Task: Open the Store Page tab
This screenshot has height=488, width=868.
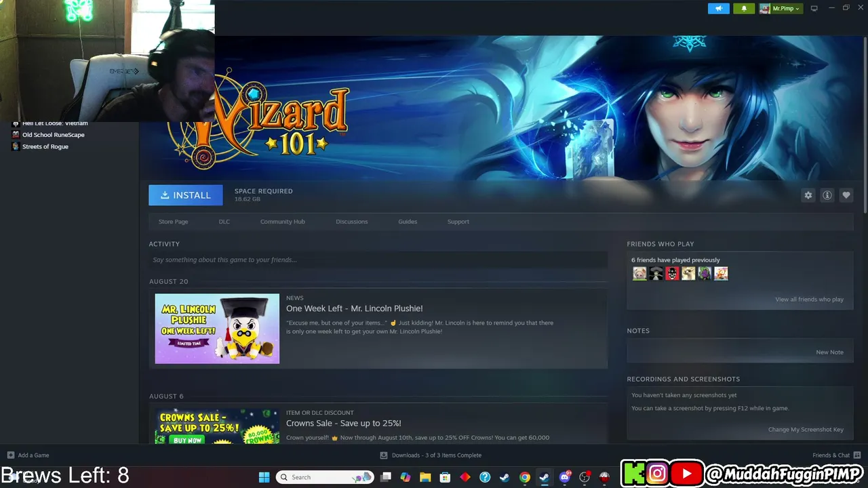Action: tap(174, 222)
